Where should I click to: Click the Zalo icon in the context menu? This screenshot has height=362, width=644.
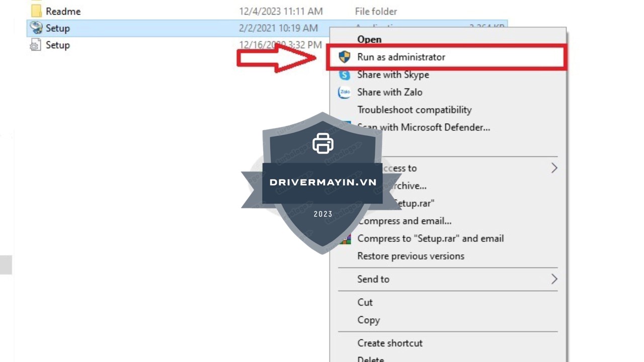tap(344, 92)
